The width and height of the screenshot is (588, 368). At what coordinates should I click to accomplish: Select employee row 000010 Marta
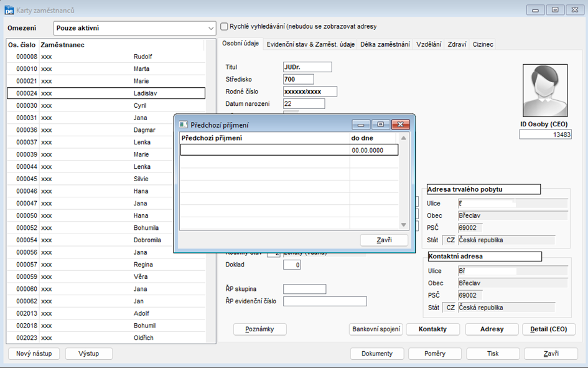pyautogui.click(x=106, y=69)
